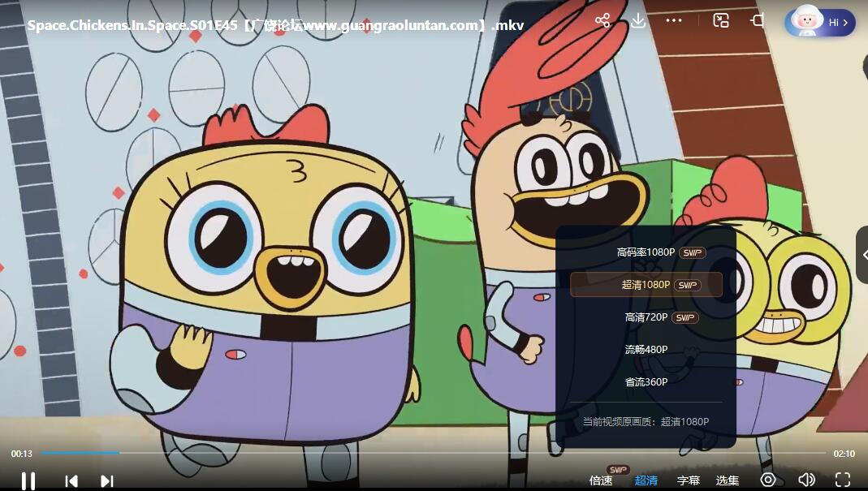The image size is (868, 491).
Task: Open the Hi assistant avatar button
Action: click(x=820, y=22)
